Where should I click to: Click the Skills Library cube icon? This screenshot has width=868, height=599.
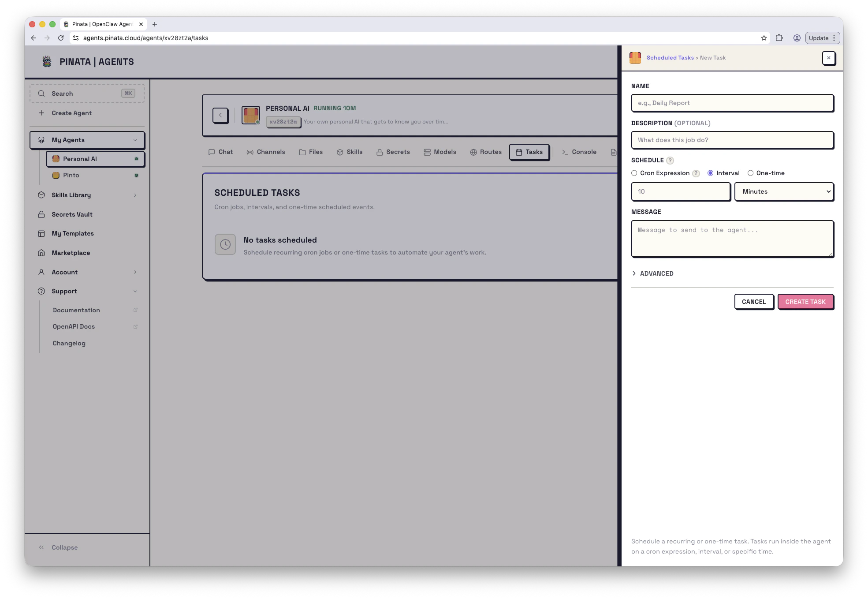[x=41, y=195]
